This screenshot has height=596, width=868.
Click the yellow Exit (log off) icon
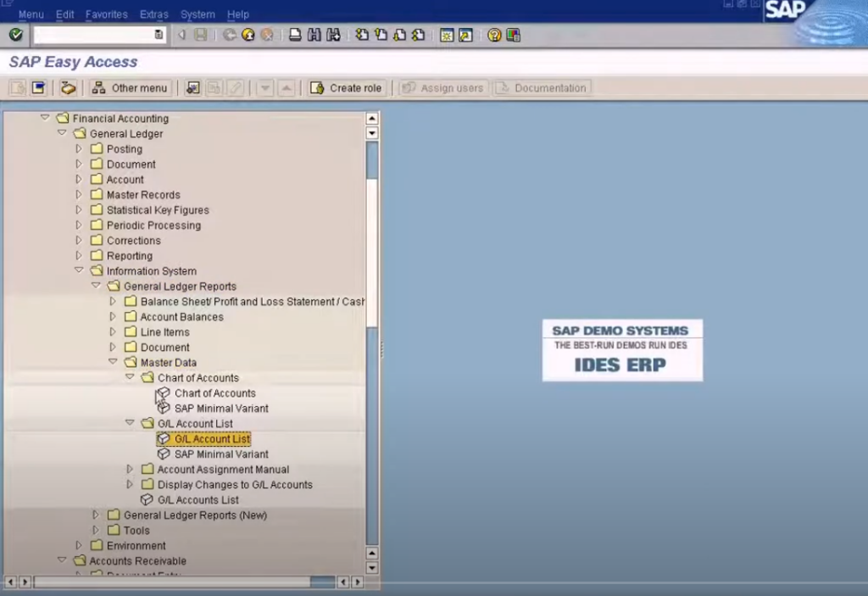pos(248,35)
